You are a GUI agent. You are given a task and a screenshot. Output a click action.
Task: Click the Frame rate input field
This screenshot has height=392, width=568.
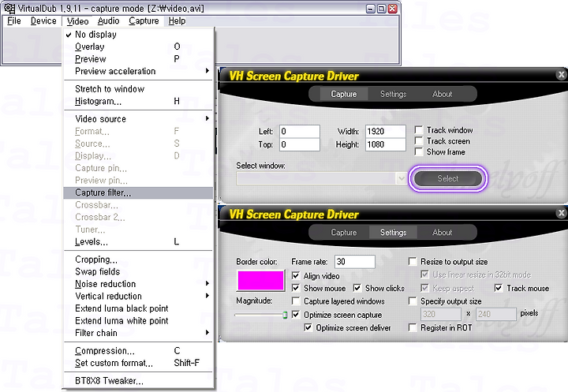point(355,261)
